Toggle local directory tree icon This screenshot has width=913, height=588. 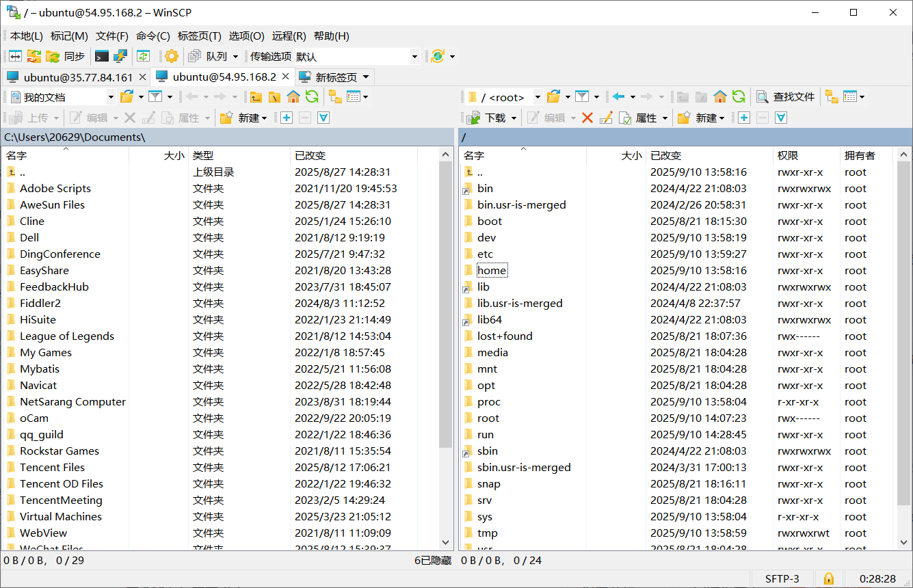click(x=335, y=96)
